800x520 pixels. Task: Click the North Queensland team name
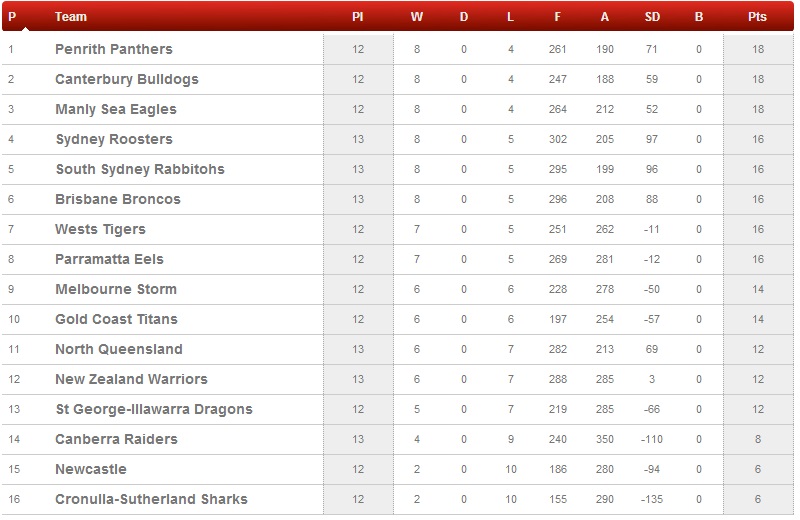pos(119,349)
